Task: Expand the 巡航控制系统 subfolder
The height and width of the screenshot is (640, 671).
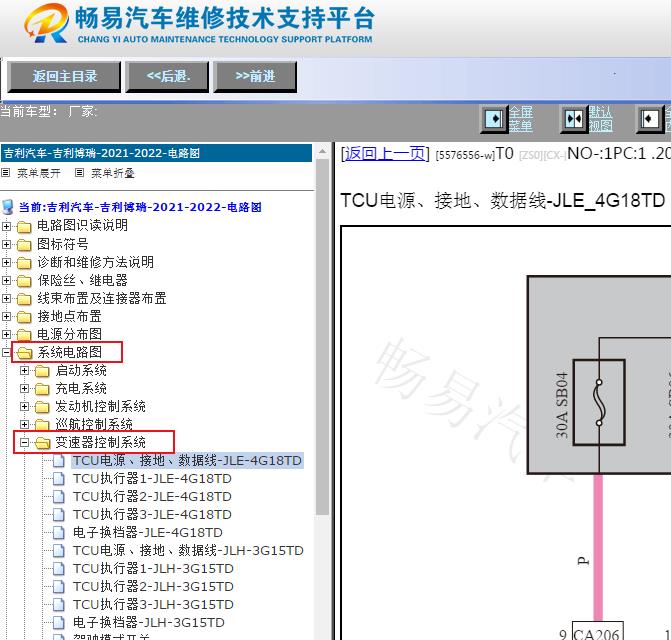Action: click(x=24, y=424)
